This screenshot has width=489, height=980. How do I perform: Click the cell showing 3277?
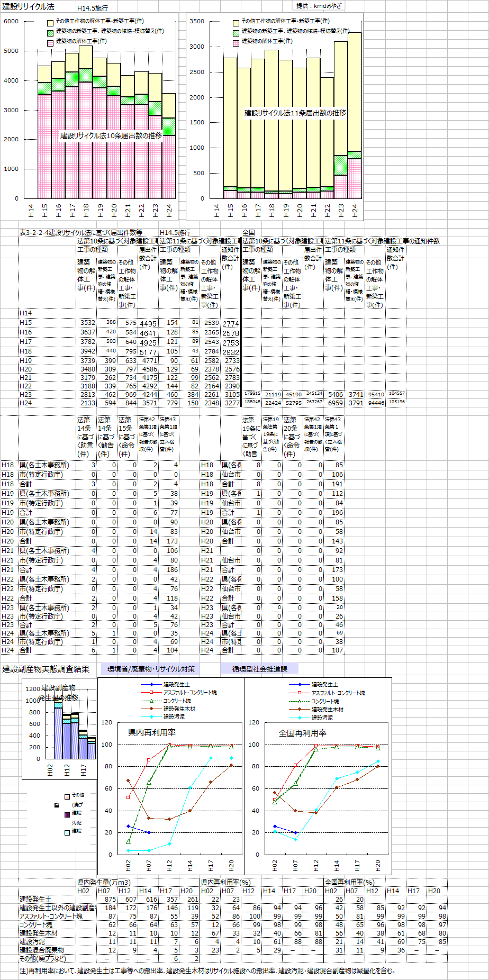[x=231, y=403]
